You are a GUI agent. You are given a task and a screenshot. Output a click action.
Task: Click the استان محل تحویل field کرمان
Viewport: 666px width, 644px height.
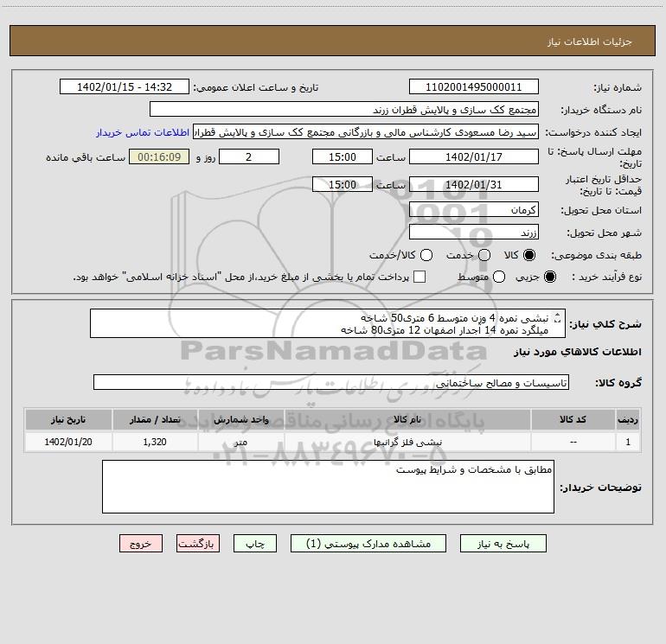(474, 209)
